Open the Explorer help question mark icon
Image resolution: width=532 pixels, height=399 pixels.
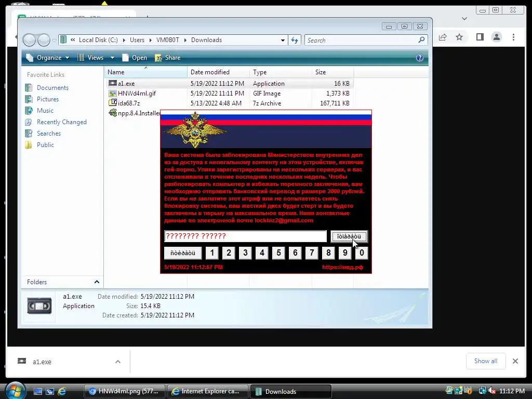pos(420,58)
